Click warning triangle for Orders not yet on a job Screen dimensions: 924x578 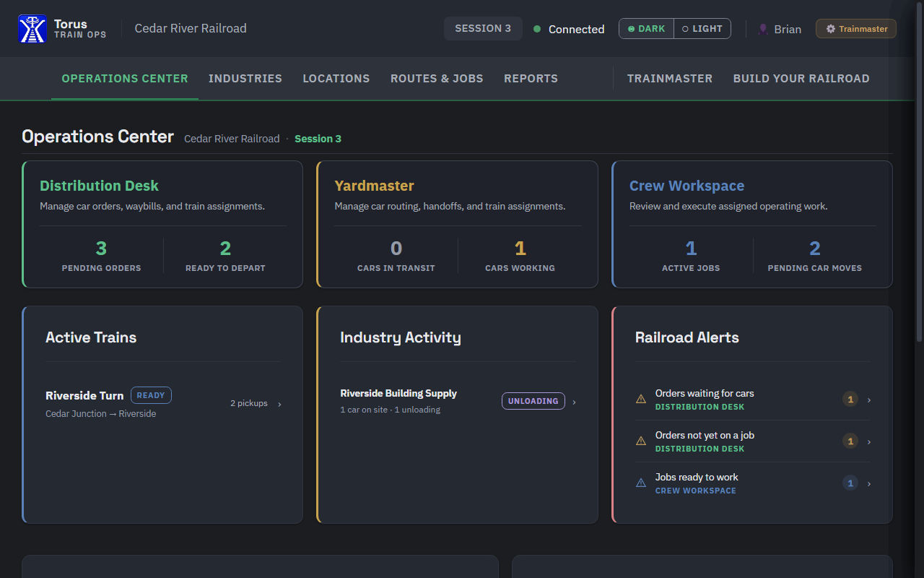pos(640,441)
